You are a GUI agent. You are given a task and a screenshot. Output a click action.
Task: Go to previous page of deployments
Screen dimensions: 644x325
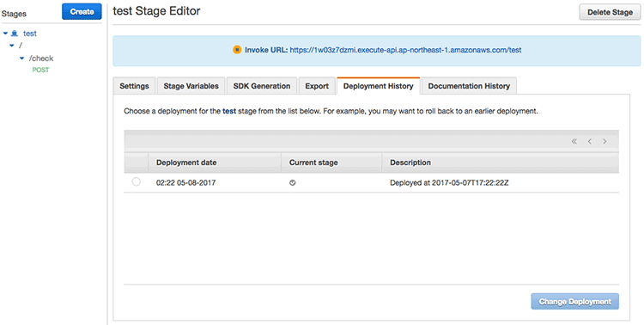[x=590, y=142]
